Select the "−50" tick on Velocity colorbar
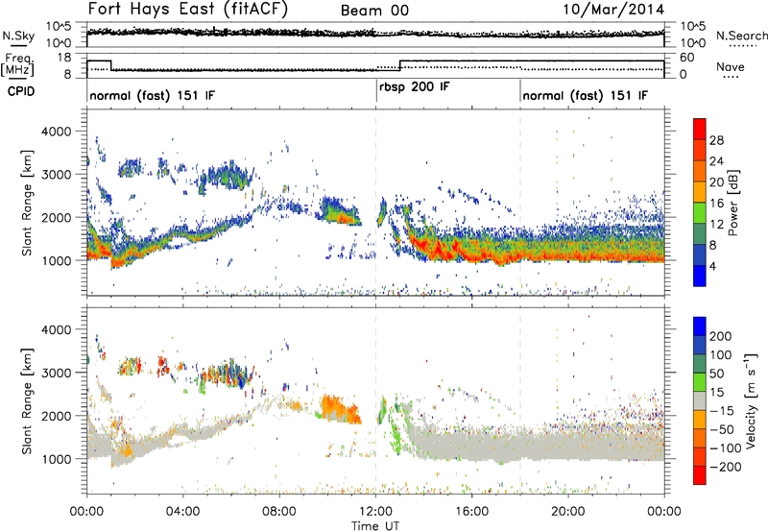The width and height of the screenshot is (768, 532). point(722,429)
